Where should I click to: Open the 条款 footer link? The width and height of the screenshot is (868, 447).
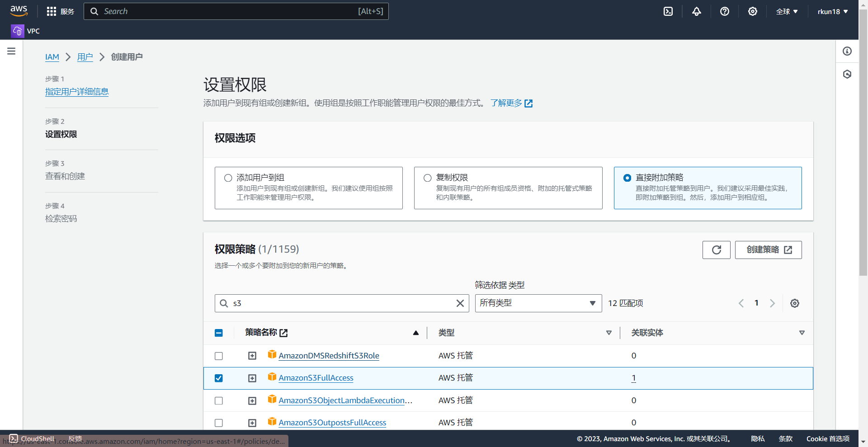(x=786, y=438)
